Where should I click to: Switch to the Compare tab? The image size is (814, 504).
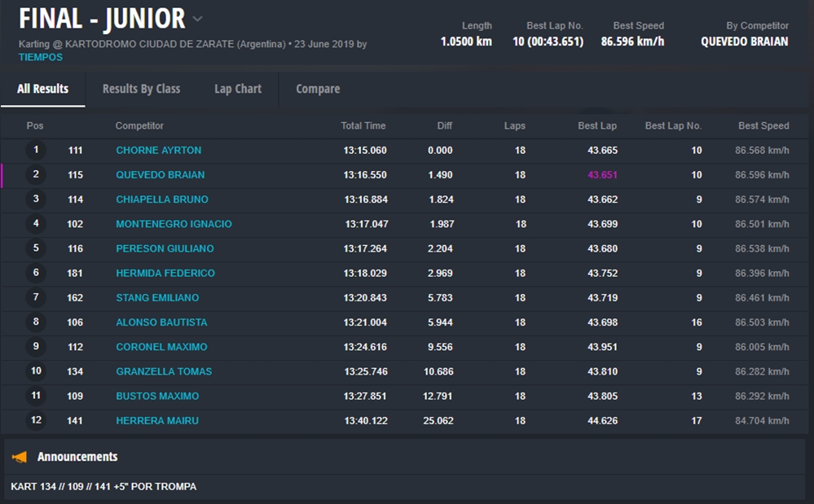(x=318, y=89)
